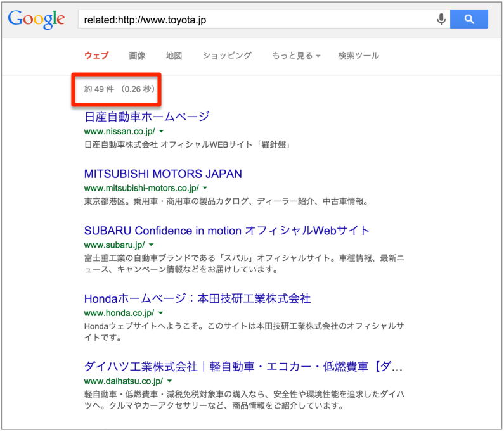Expand dropdown arrow next to www.honda.co.jp/
Viewport: 504px width, 432px height.
click(x=161, y=313)
